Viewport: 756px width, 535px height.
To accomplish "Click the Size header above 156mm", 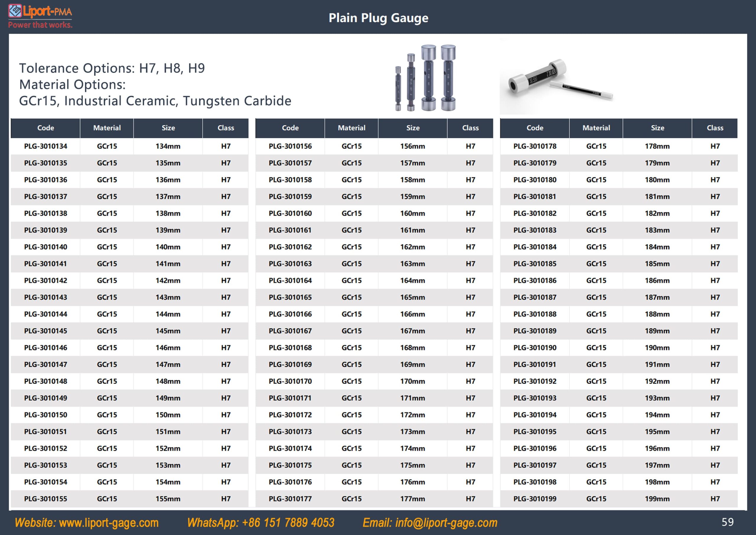I will 413,128.
